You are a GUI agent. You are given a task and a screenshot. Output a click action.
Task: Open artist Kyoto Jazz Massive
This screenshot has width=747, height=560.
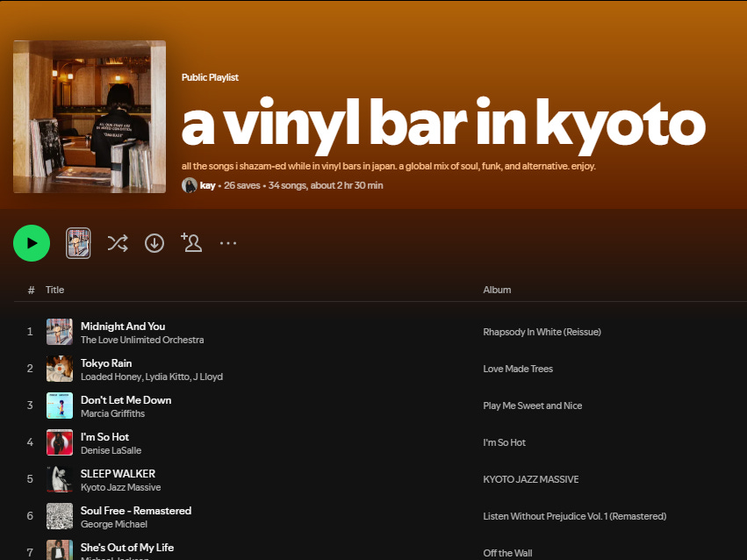pos(120,488)
